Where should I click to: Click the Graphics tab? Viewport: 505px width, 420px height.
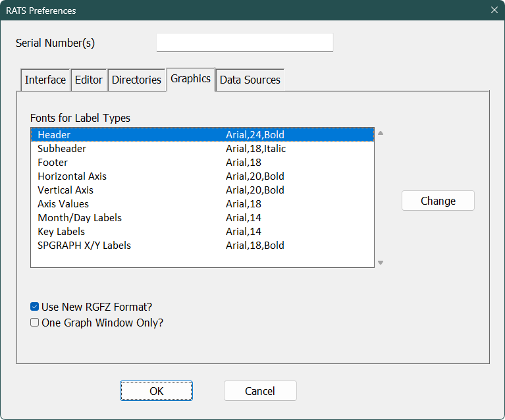[190, 78]
